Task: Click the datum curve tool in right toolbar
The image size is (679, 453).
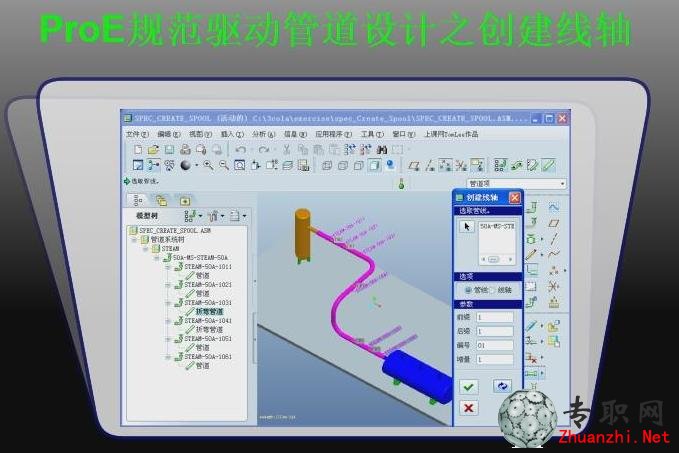Action: coord(554,255)
